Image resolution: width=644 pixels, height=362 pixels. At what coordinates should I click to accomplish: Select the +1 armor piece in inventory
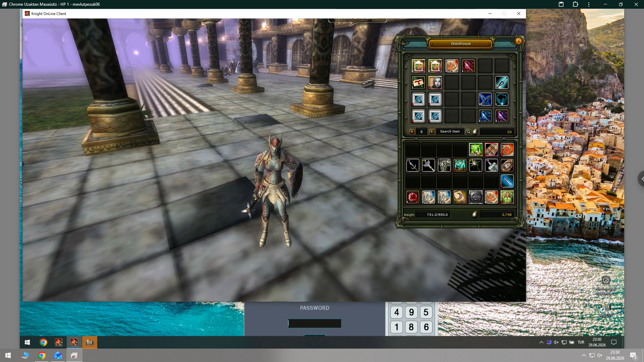point(444,165)
